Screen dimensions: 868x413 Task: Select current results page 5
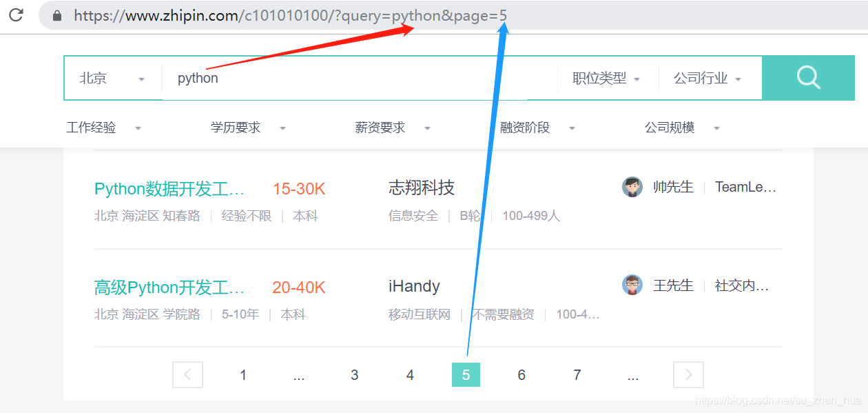click(466, 374)
